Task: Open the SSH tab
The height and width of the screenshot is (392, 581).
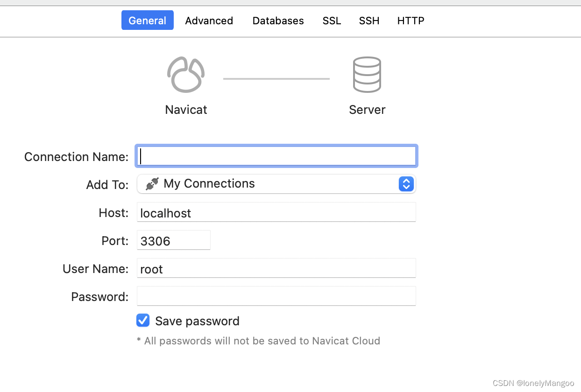Action: [x=369, y=21]
